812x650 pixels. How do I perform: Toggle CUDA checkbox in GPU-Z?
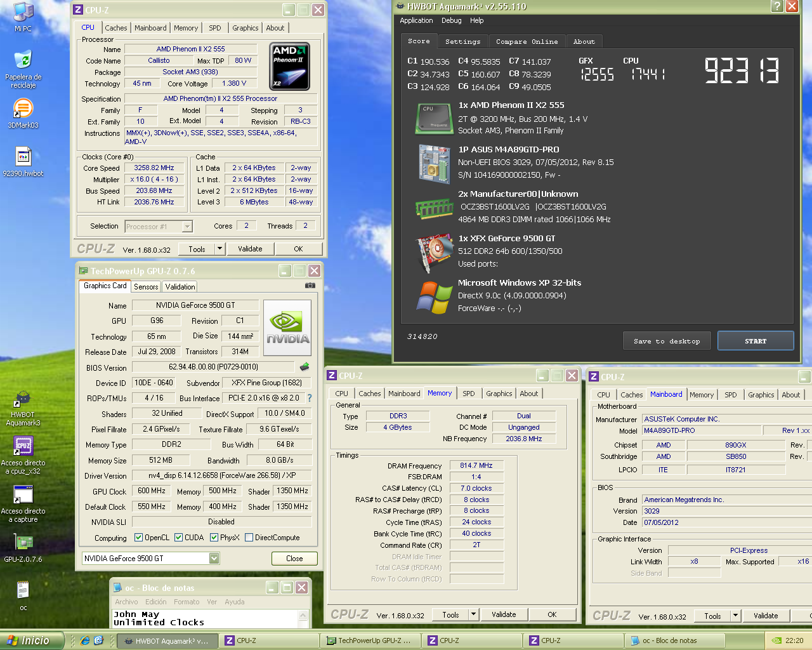point(178,538)
